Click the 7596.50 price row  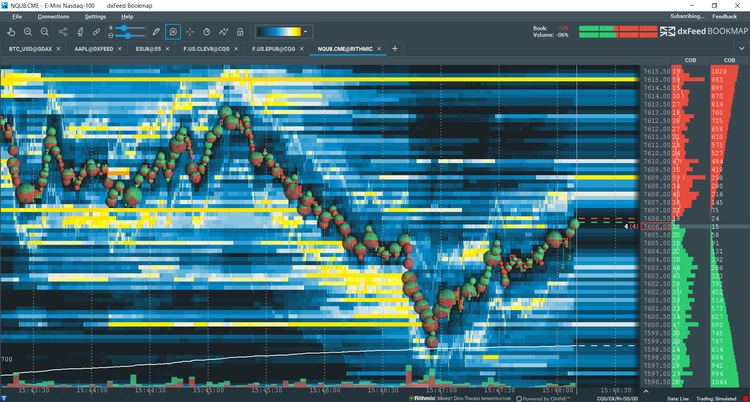(656, 382)
